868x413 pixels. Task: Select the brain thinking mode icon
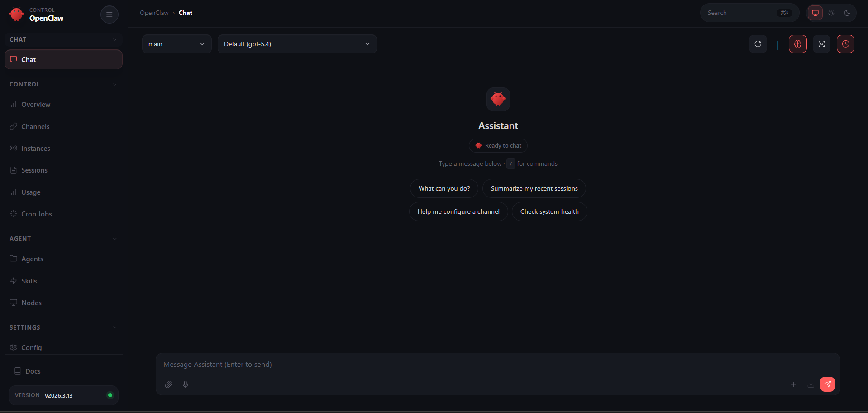797,44
